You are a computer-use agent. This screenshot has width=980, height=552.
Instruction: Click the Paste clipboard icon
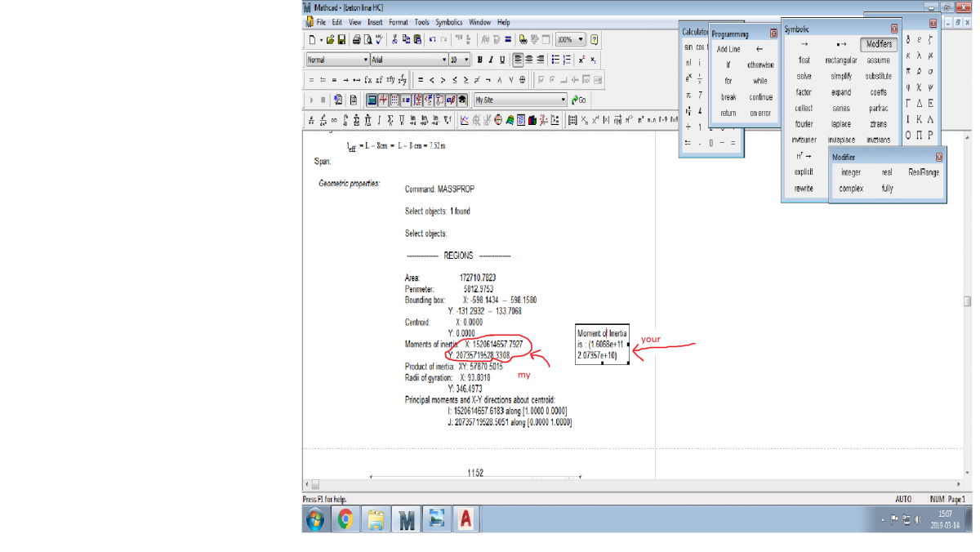coord(417,39)
